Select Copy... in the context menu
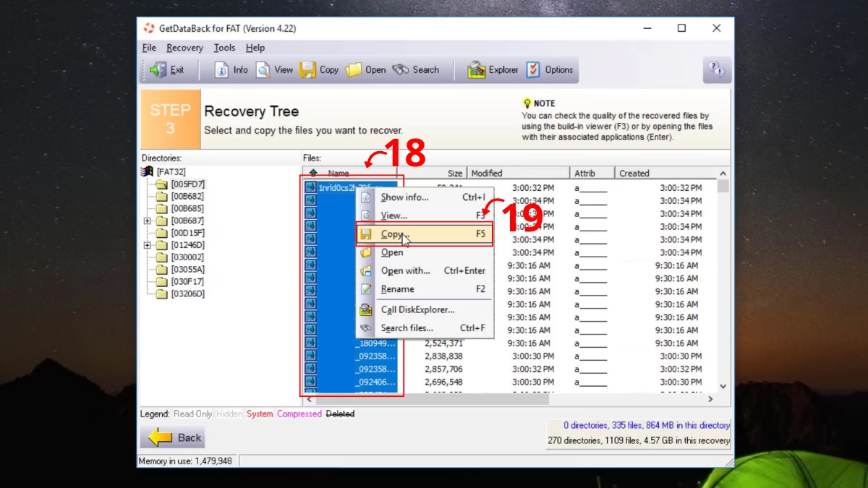868x488 pixels. coord(425,234)
